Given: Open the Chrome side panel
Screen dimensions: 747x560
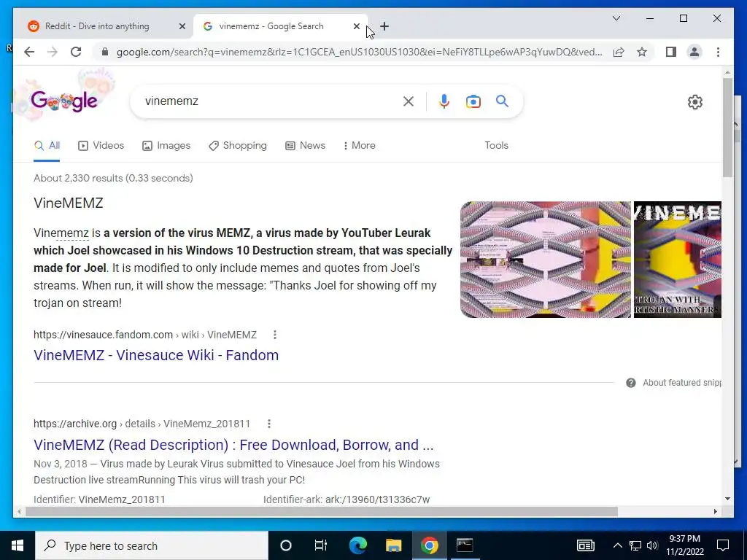Looking at the screenshot, I should (671, 52).
